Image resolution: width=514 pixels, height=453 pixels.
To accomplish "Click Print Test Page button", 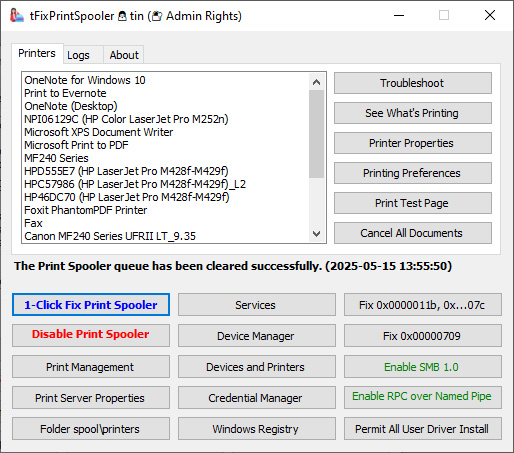I will pos(413,203).
